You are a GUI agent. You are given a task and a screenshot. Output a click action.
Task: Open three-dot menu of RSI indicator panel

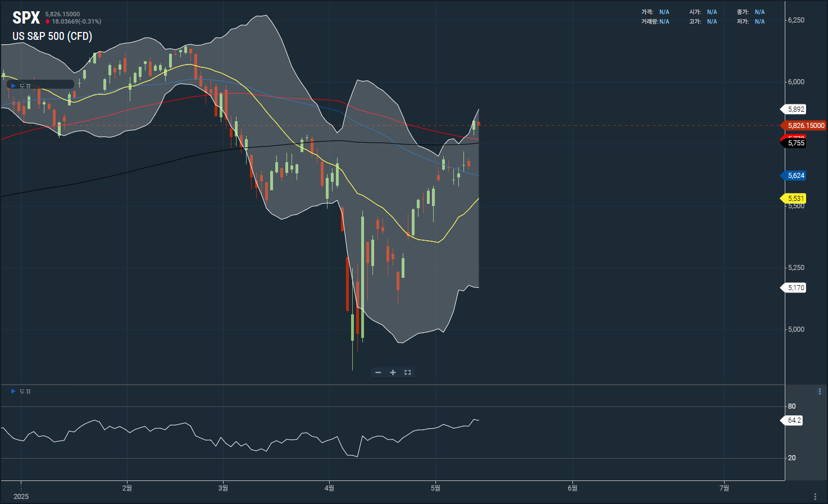tap(820, 392)
